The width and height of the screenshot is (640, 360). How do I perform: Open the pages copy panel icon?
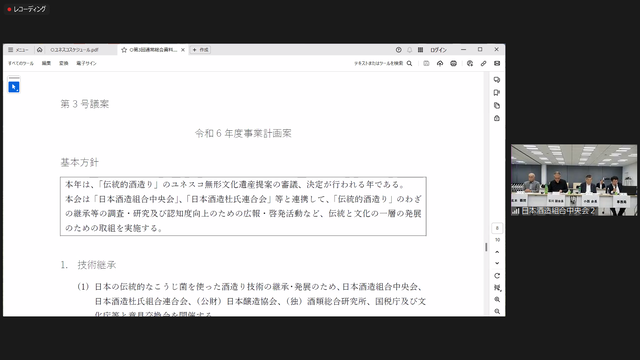click(x=497, y=106)
